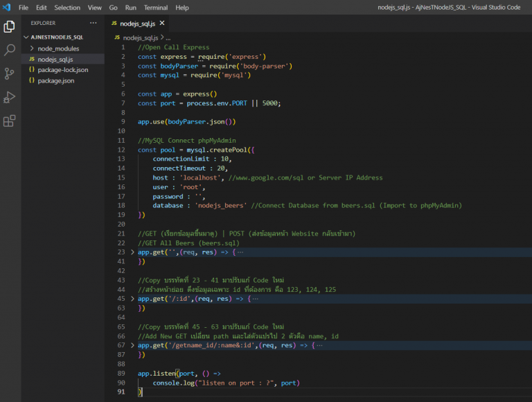Open the Source Control view icon
This screenshot has height=402, width=532.
point(10,73)
